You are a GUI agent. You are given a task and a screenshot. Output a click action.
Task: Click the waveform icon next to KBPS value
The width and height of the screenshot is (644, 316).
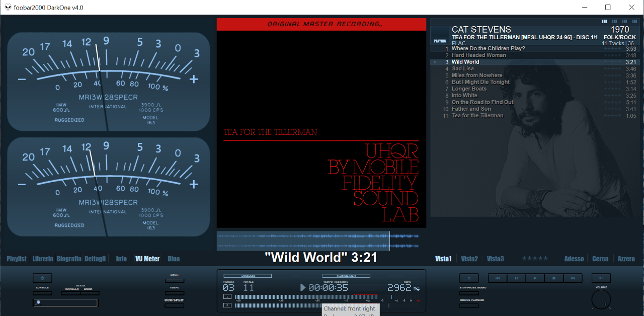[417, 288]
